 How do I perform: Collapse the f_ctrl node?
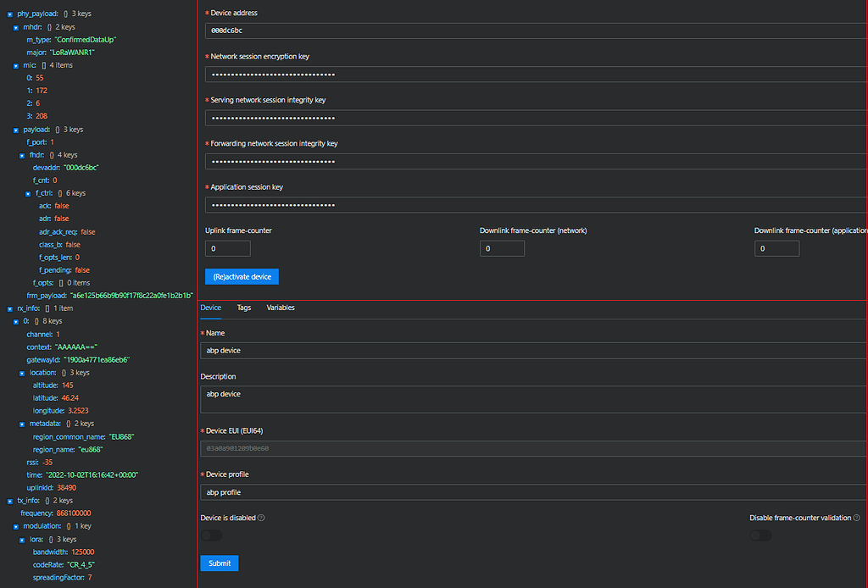(x=28, y=192)
